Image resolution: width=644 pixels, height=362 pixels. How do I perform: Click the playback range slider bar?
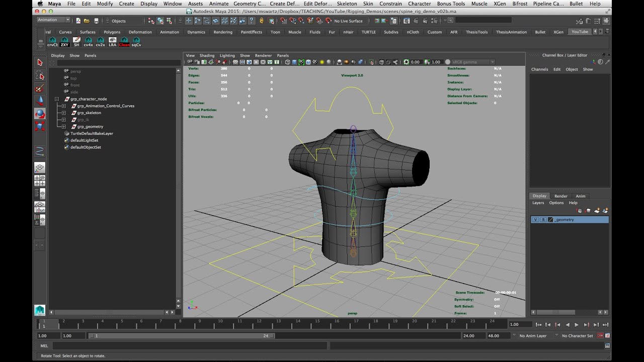pos(182,336)
